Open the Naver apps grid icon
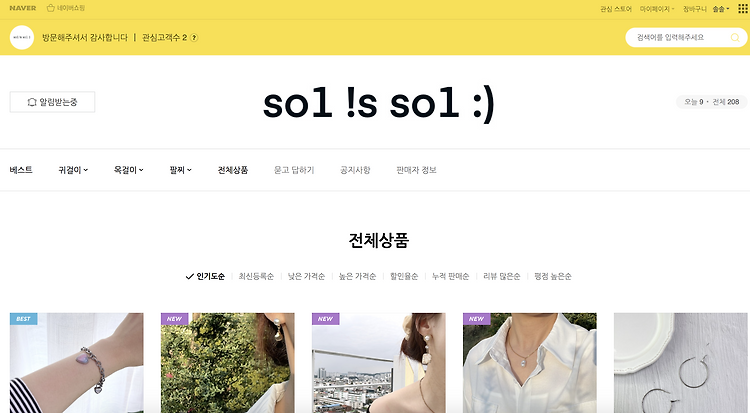 [742, 9]
